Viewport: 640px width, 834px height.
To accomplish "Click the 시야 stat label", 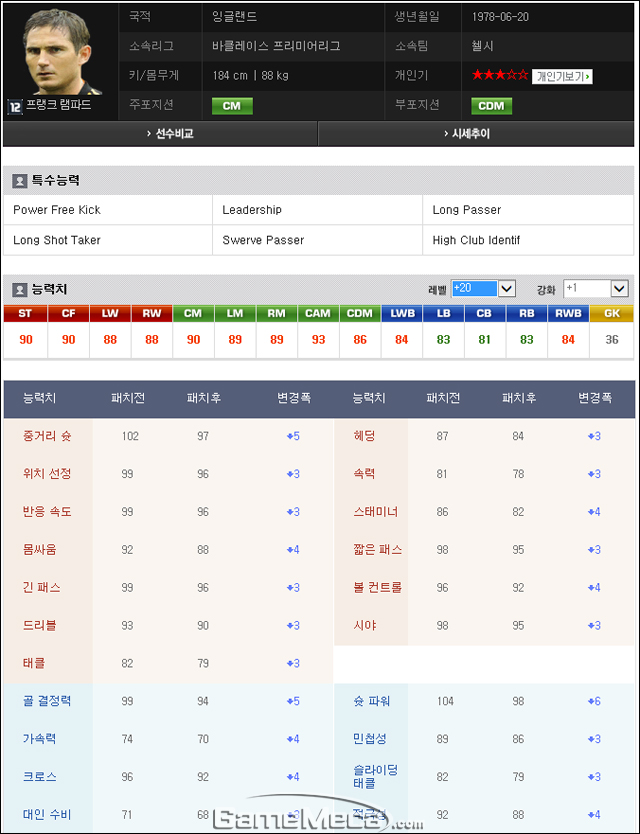I will click(x=364, y=626).
